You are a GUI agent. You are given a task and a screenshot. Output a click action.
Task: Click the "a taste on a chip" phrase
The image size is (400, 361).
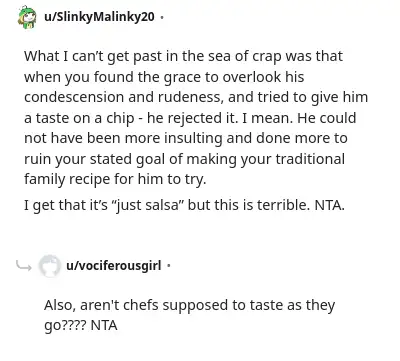coord(79,118)
